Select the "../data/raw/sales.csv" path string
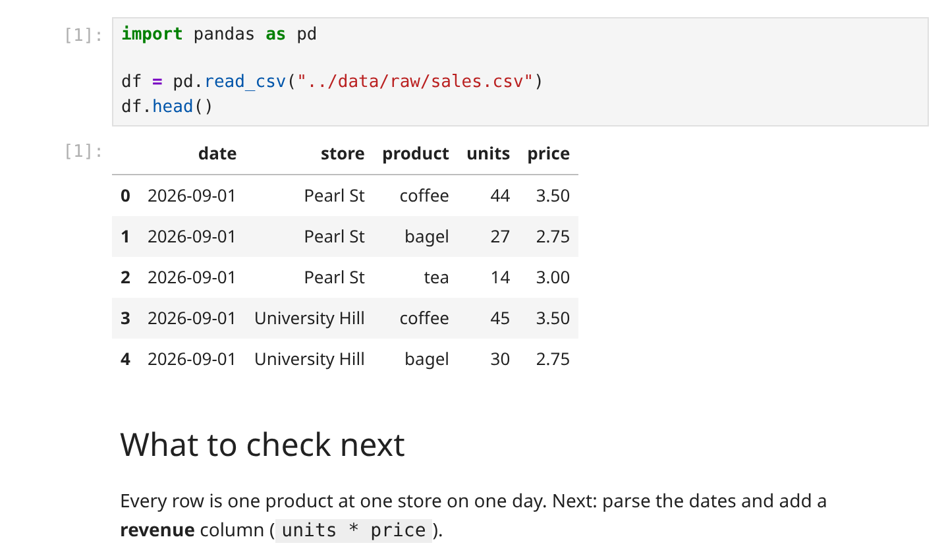 tap(415, 82)
